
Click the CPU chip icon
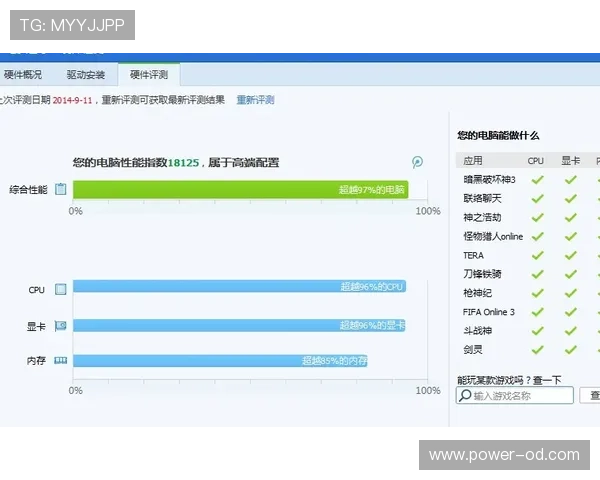[60, 289]
